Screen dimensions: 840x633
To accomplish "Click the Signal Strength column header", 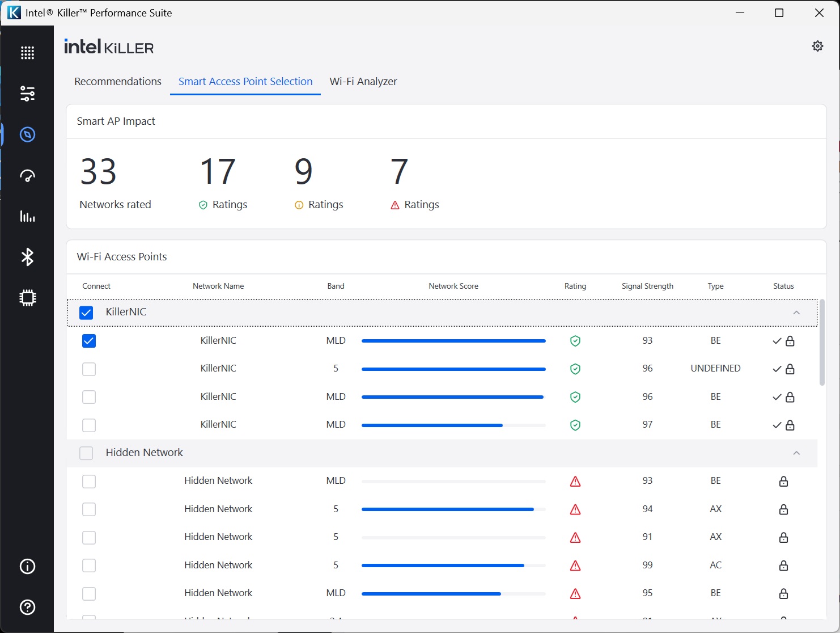I will point(647,286).
